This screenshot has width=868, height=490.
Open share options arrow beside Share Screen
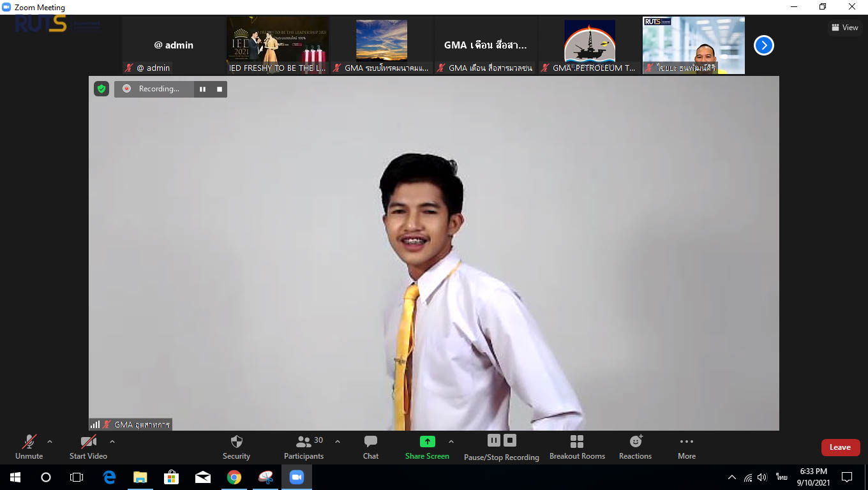pos(451,442)
